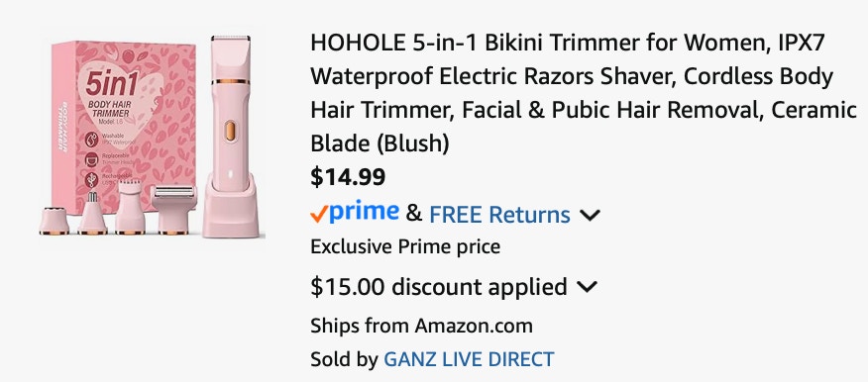The height and width of the screenshot is (382, 868).
Task: Click the smallest round trimmer head attachment
Action: tap(54, 221)
